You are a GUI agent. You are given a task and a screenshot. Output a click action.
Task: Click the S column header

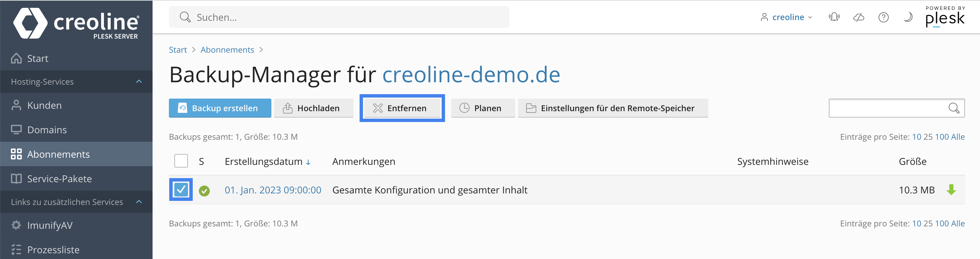click(x=201, y=161)
